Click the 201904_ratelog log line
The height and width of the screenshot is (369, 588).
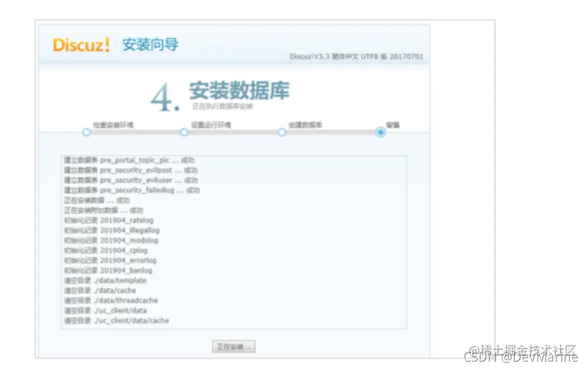click(109, 220)
